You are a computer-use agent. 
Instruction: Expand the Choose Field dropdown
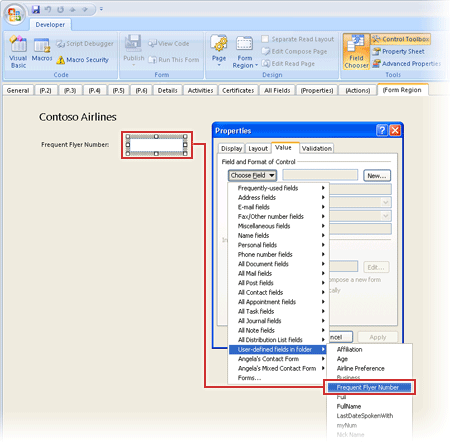pyautogui.click(x=252, y=175)
